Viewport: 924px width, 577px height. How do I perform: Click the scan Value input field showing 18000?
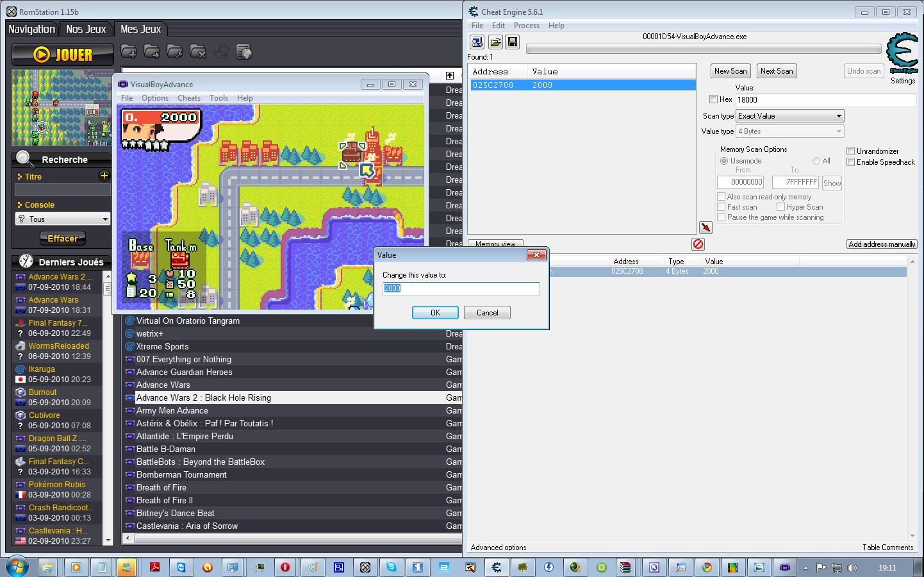tap(826, 100)
